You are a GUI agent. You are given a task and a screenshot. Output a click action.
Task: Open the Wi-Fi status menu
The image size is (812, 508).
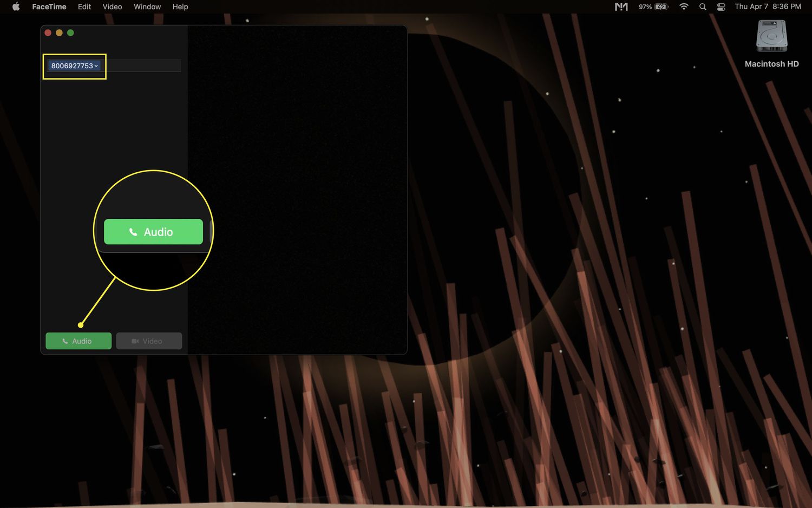coord(684,6)
